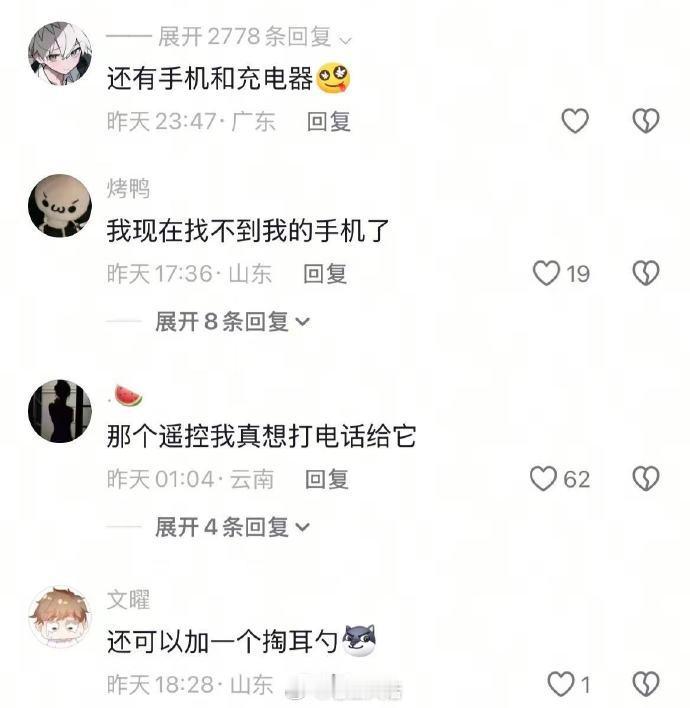690x708 pixels.
Task: Open 文曜's orange-haired avatar
Action: (60, 617)
